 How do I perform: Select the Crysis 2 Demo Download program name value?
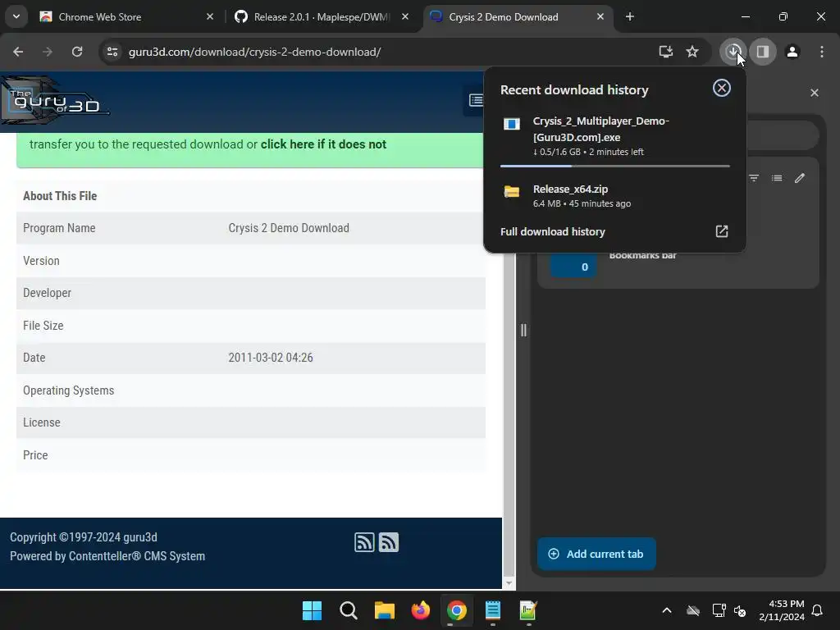pyautogui.click(x=289, y=228)
